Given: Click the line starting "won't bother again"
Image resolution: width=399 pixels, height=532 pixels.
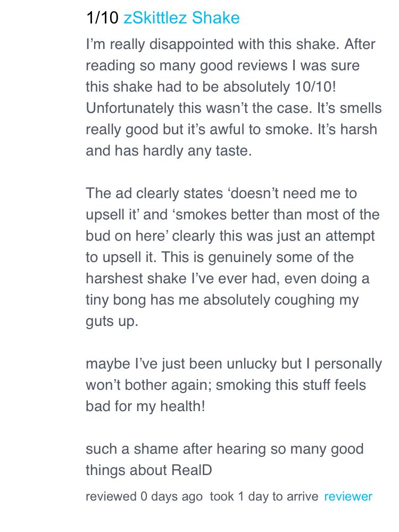Looking at the screenshot, I should [226, 385].
